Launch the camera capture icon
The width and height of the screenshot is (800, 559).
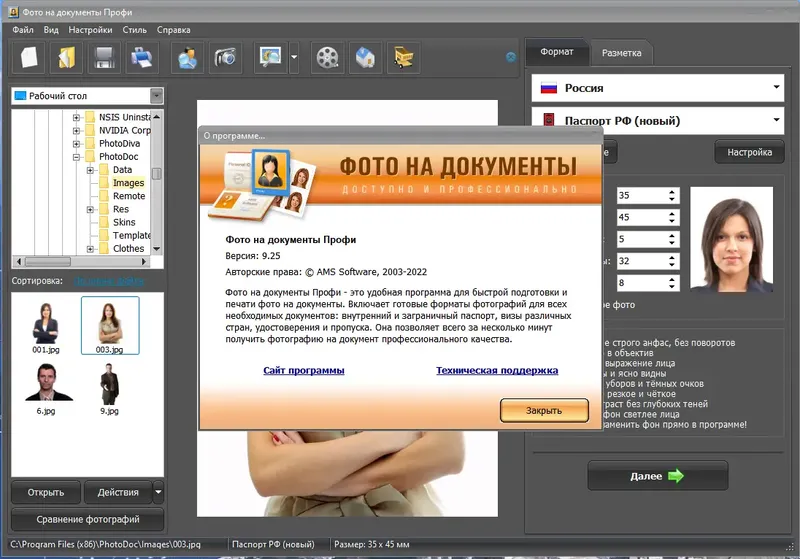coord(225,58)
